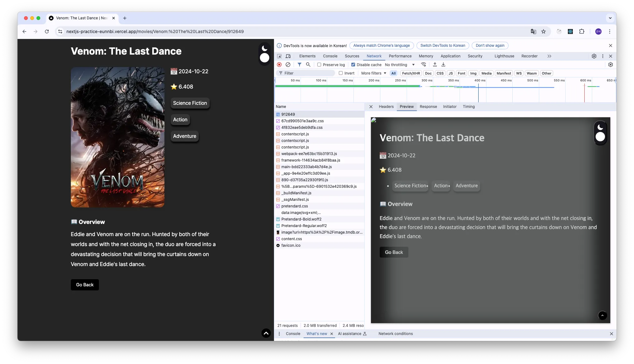Show more DevTools tabs chevron
This screenshot has width=634, height=364.
coord(549,56)
